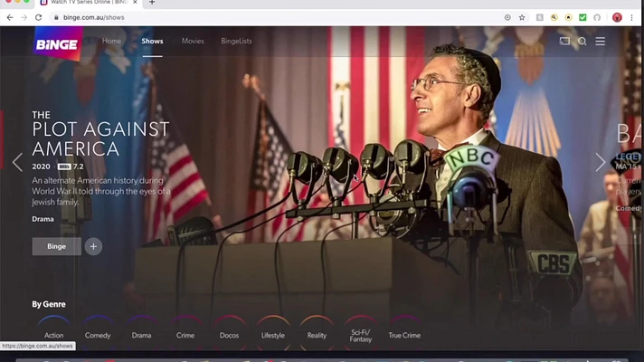The width and height of the screenshot is (644, 362).
Task: Click the green checkmark extension icon
Action: click(582, 18)
